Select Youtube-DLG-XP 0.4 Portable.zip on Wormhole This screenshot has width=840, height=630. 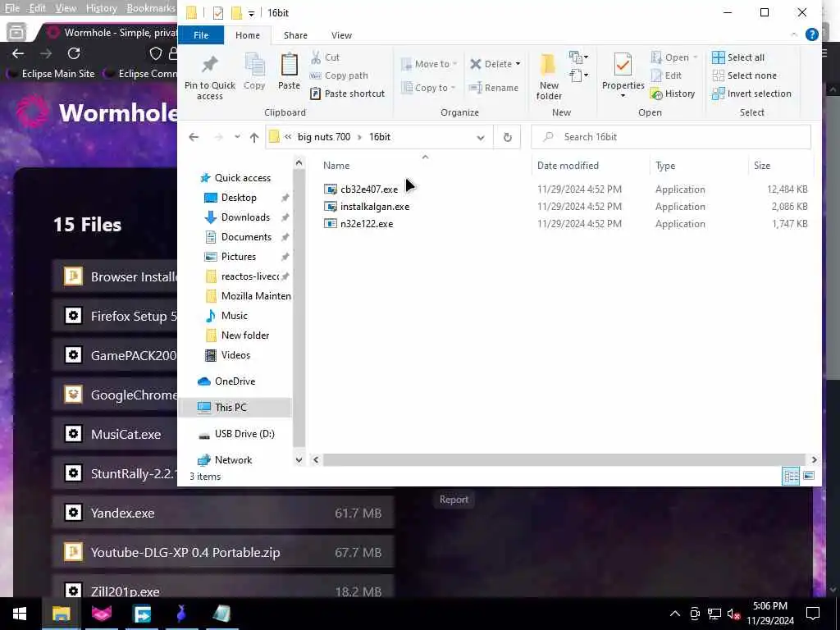point(223,552)
